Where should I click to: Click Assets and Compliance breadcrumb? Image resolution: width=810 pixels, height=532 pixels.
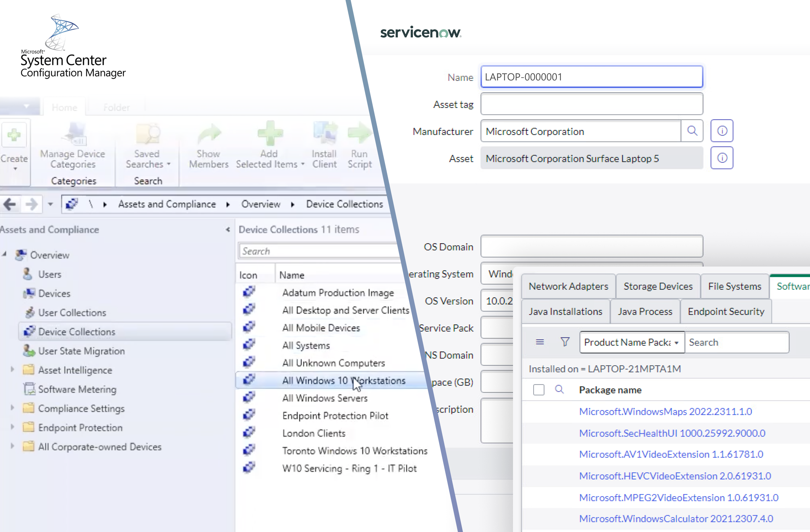[x=167, y=204]
